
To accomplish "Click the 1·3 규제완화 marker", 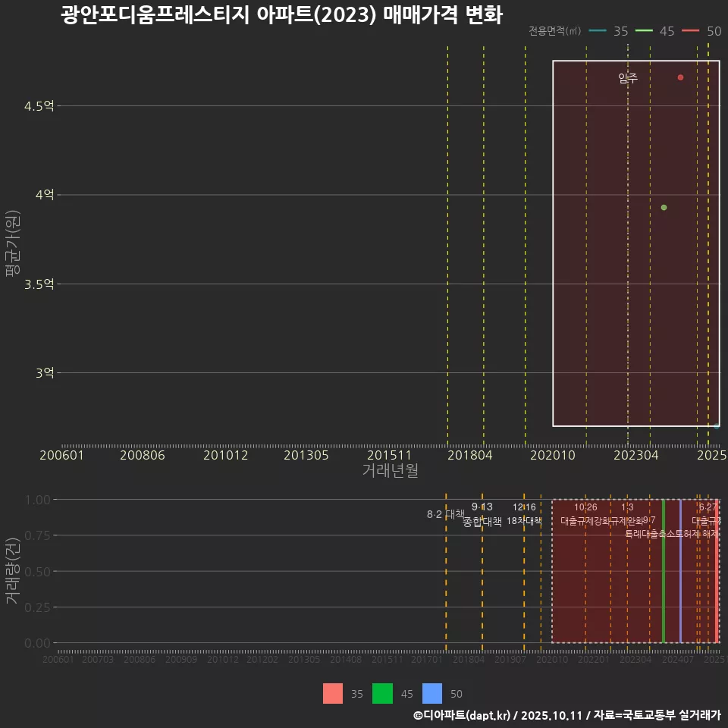I will [x=626, y=513].
